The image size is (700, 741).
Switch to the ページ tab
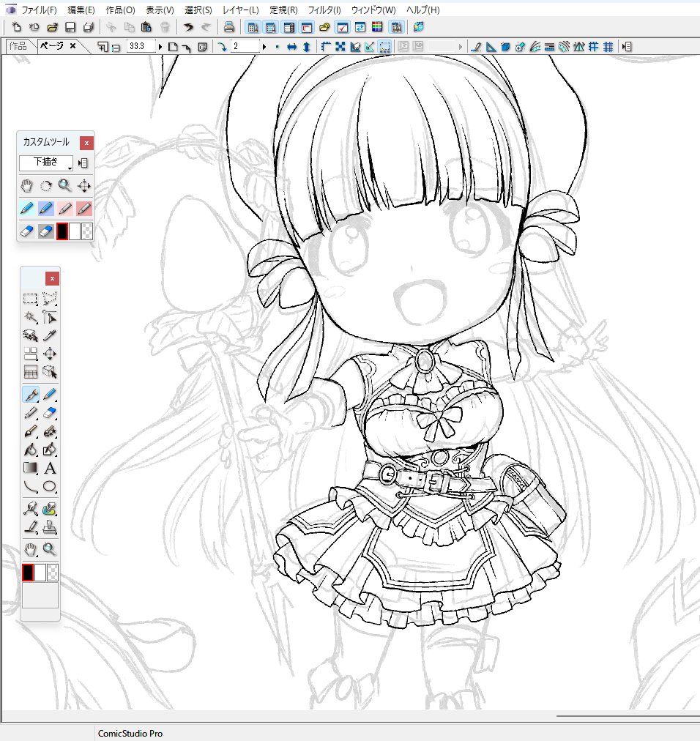pyautogui.click(x=51, y=46)
